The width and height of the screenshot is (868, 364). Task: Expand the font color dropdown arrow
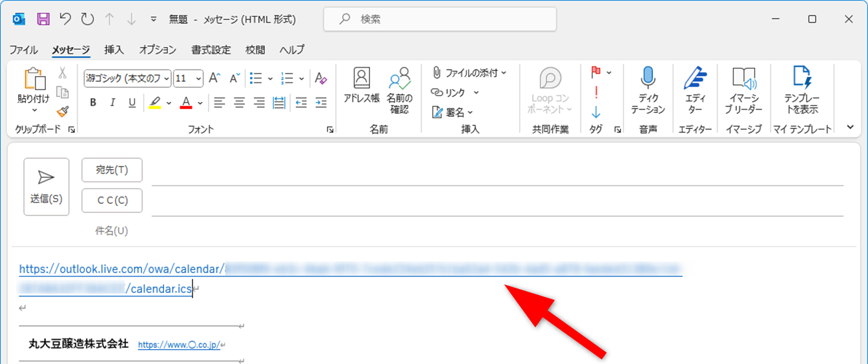pyautogui.click(x=200, y=103)
